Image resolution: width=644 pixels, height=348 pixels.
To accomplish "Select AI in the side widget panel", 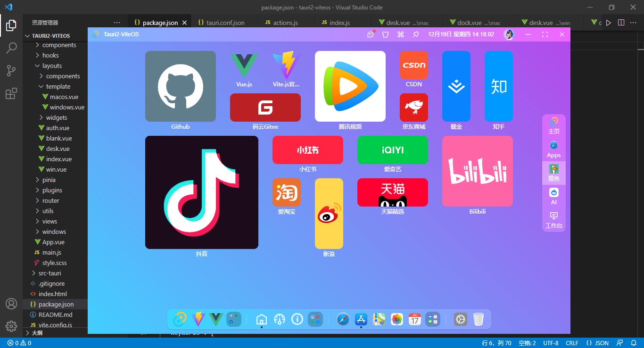I will [x=554, y=197].
